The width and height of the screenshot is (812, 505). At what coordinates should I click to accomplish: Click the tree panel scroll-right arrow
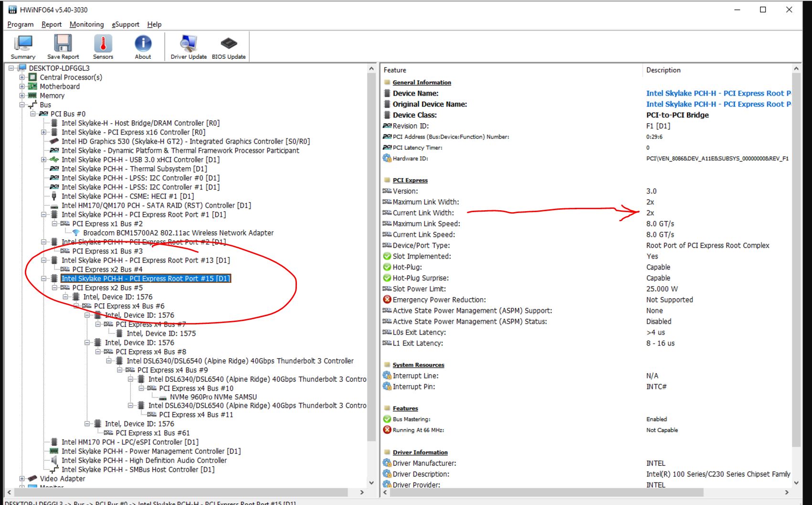(x=362, y=492)
